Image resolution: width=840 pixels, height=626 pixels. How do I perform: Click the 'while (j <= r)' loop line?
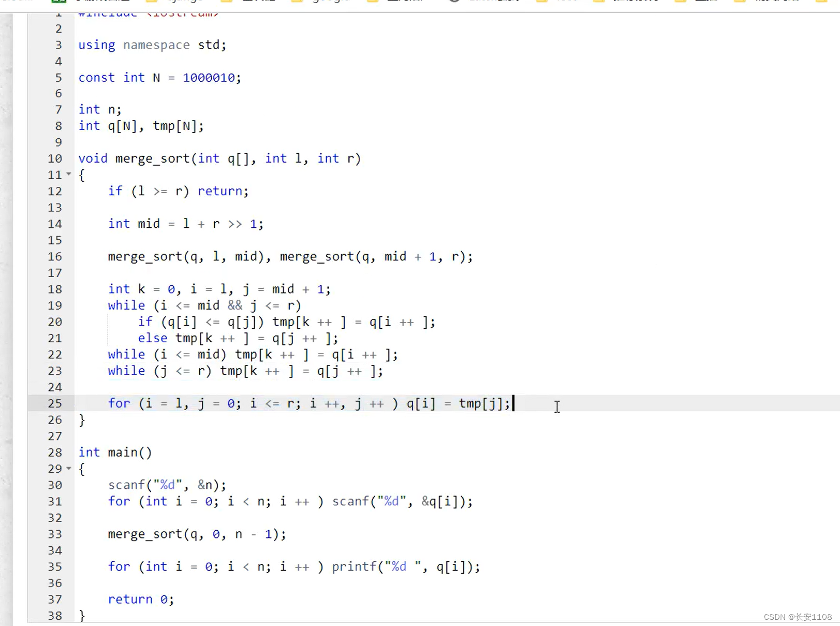(x=245, y=371)
